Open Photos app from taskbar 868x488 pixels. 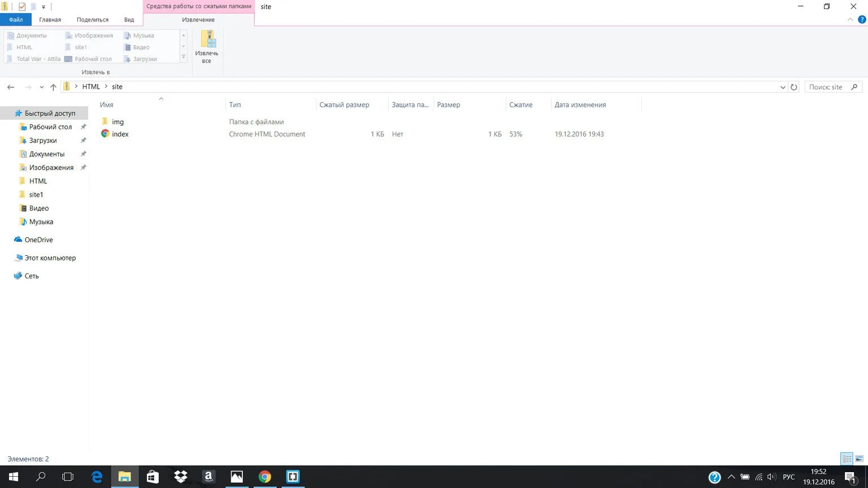pyautogui.click(x=237, y=477)
